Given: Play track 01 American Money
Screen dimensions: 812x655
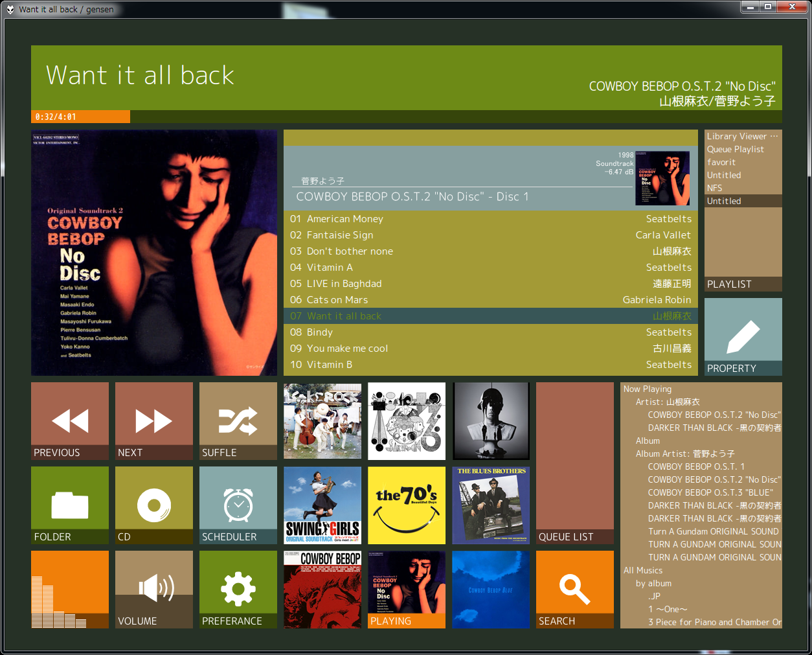Looking at the screenshot, I should point(491,219).
